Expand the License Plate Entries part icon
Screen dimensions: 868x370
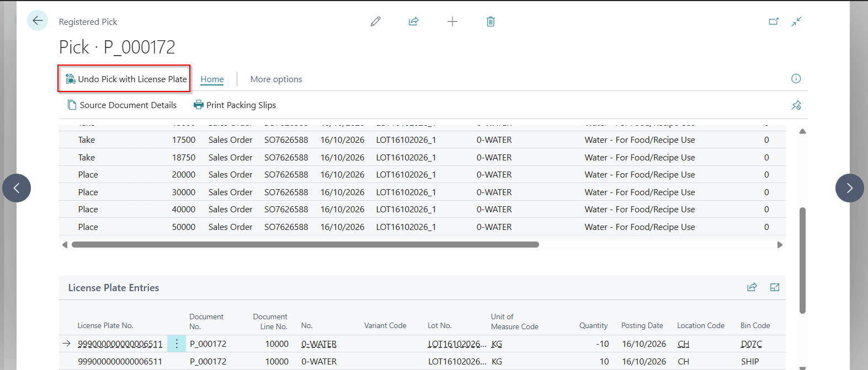coord(775,287)
